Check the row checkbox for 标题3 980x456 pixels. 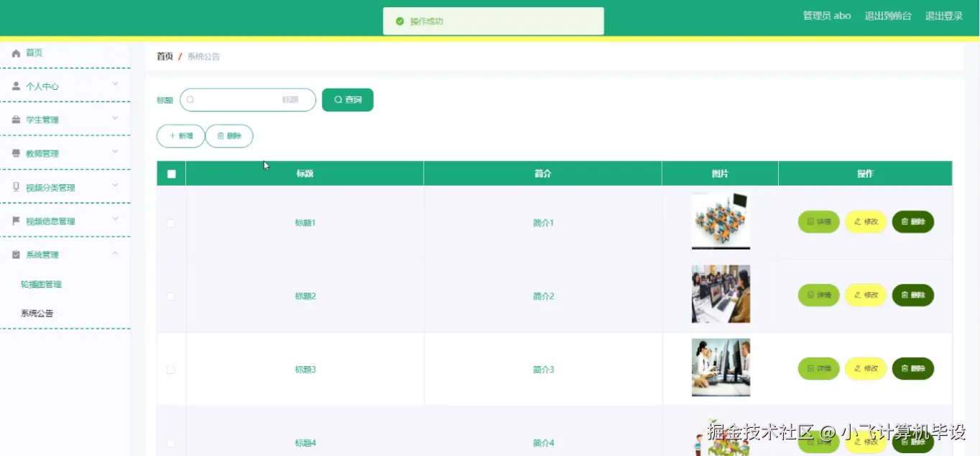pyautogui.click(x=171, y=370)
